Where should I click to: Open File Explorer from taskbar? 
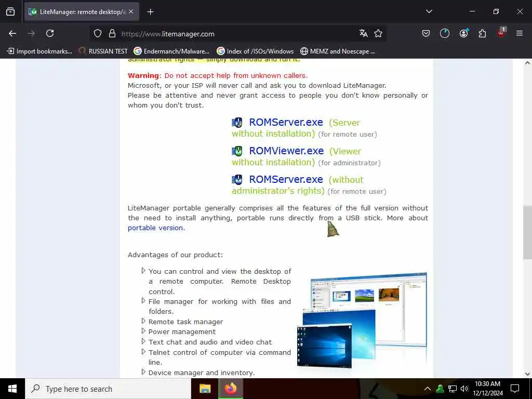click(x=205, y=389)
